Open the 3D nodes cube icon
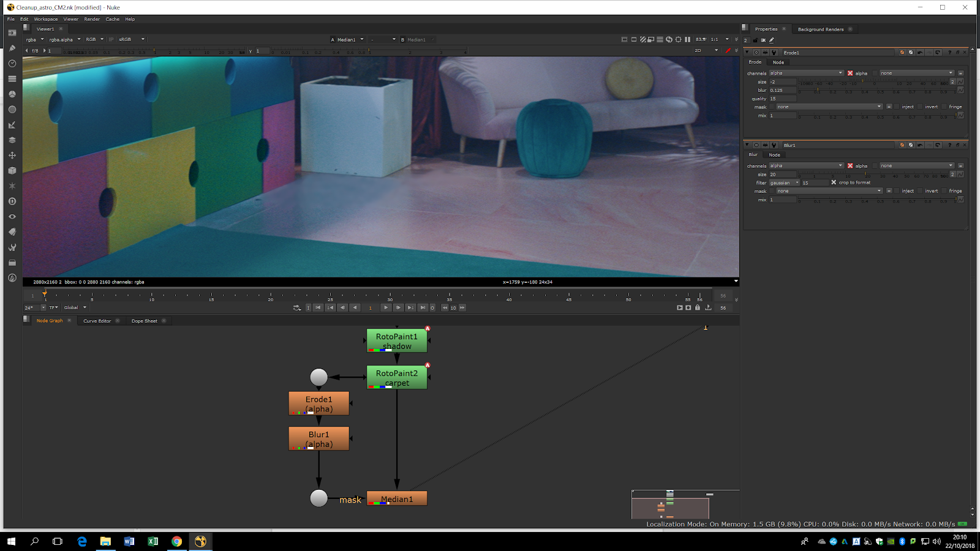Image resolution: width=980 pixels, height=551 pixels. pyautogui.click(x=12, y=171)
